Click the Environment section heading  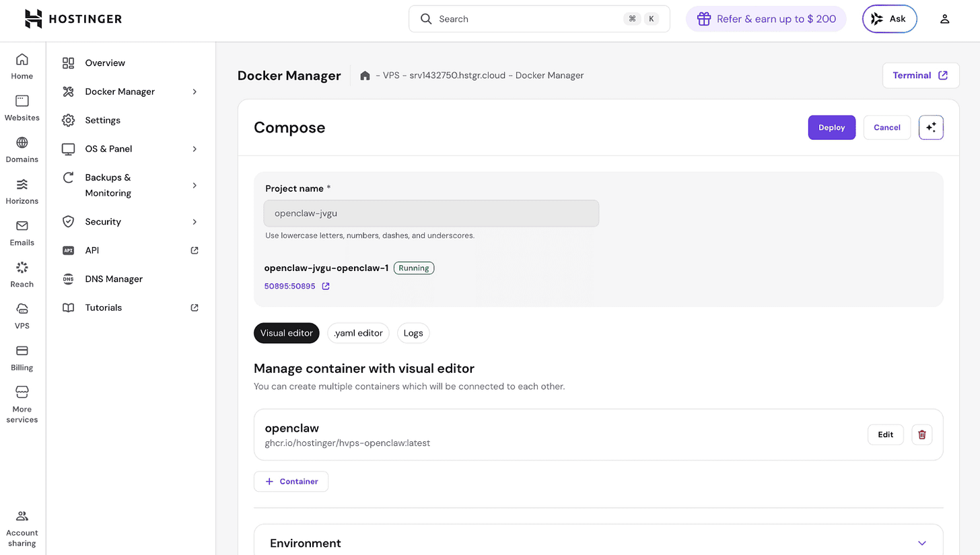(x=306, y=543)
